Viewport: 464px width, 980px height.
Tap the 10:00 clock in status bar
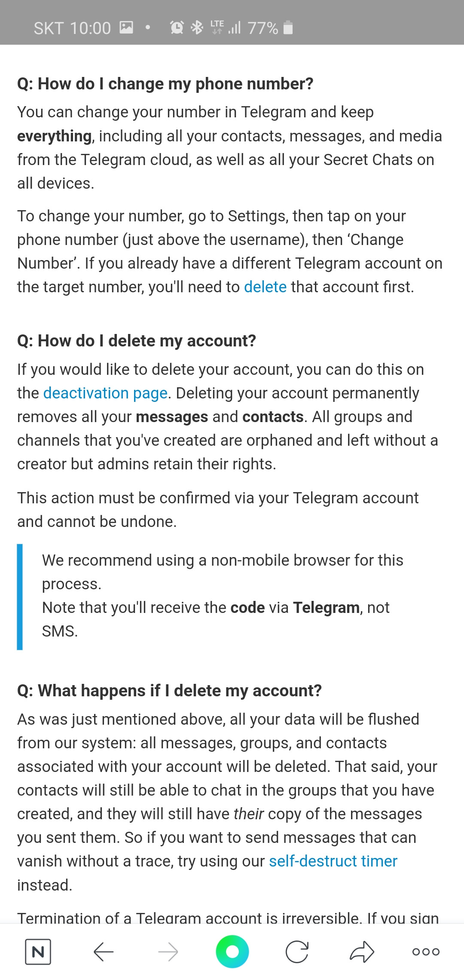click(90, 28)
